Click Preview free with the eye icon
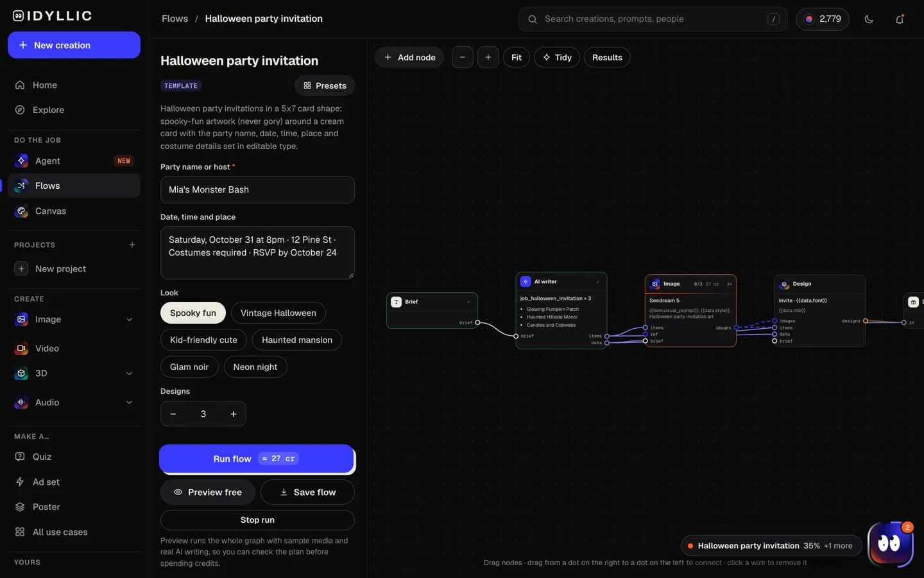This screenshot has width=924, height=578. point(208,492)
